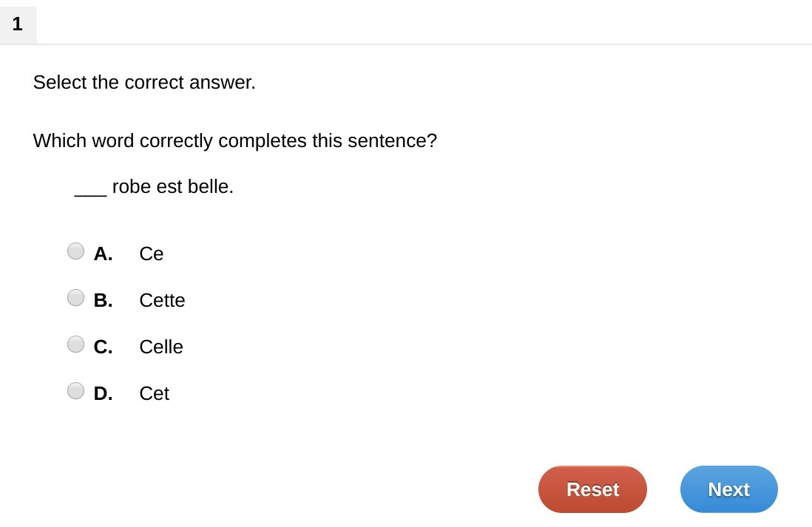This screenshot has height=527, width=812.
Task: Go to the next question with Next
Action: [728, 489]
